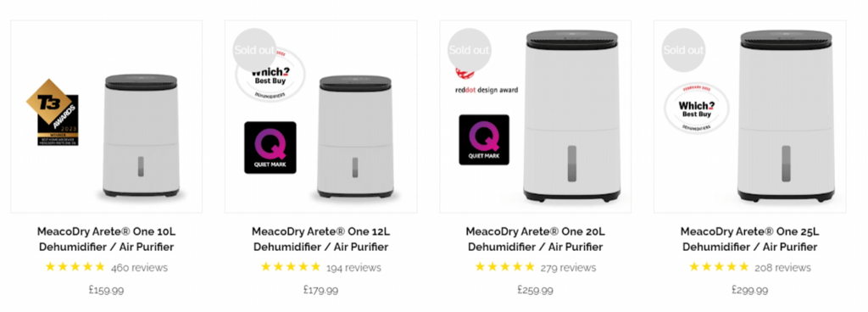Click the Sold out badge on 20L product
Screen dimensions: 868x312
click(x=469, y=50)
